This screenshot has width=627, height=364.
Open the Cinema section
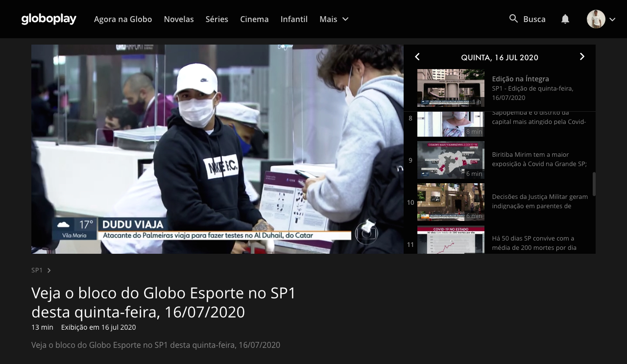[254, 19]
